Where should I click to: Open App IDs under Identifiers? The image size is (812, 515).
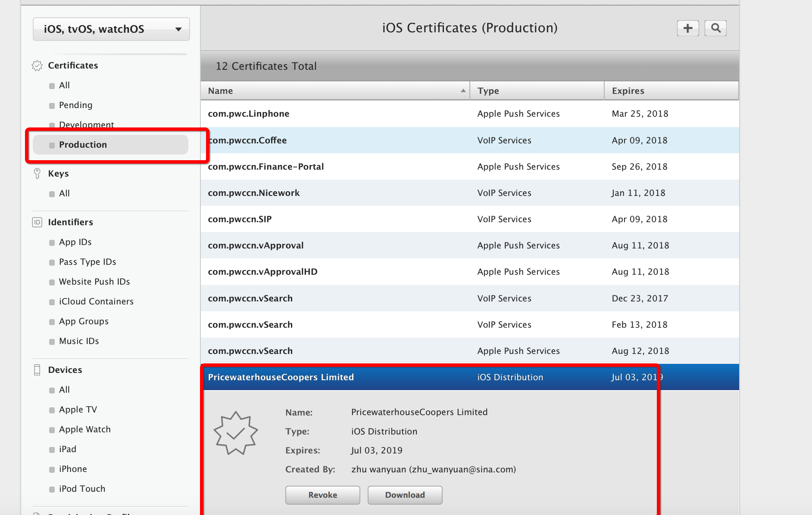point(75,242)
